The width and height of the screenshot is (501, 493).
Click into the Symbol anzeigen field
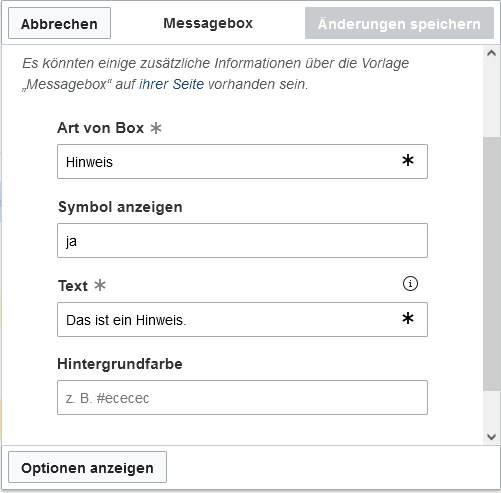(242, 241)
